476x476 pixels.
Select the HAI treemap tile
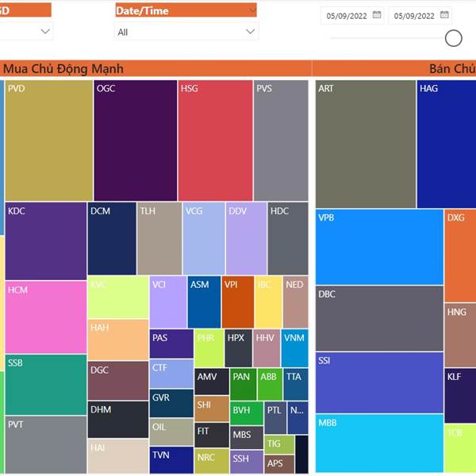tap(118, 456)
